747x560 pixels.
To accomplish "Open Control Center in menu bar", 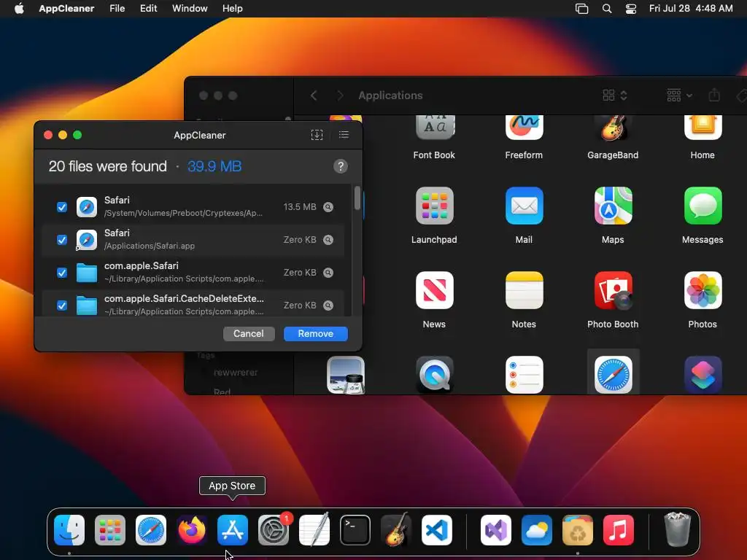I will point(631,8).
